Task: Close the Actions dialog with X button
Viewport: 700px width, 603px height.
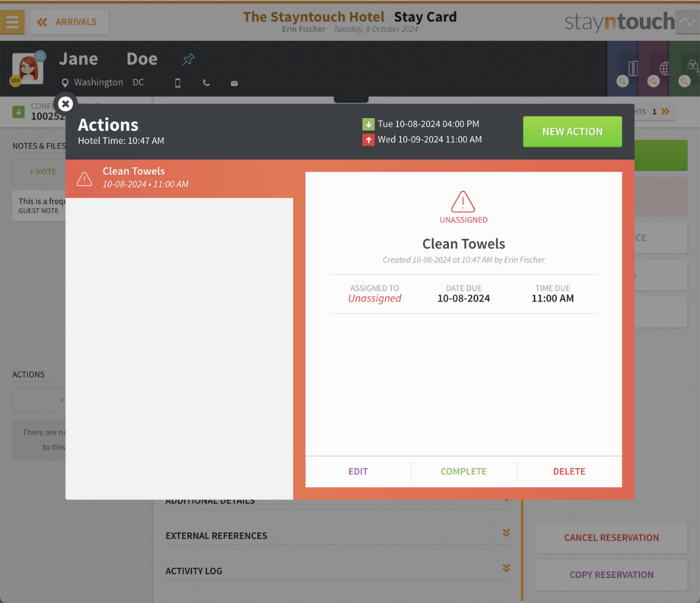Action: pyautogui.click(x=65, y=104)
